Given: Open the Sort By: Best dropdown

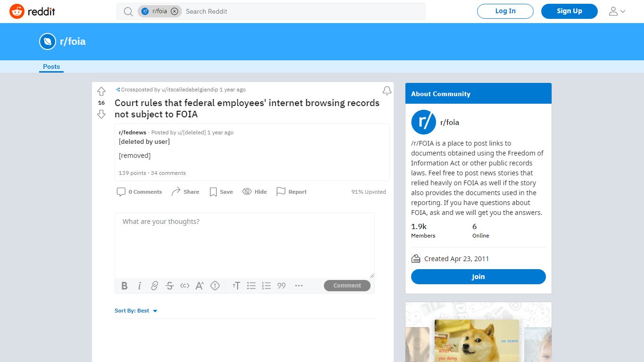Looking at the screenshot, I should click(136, 311).
